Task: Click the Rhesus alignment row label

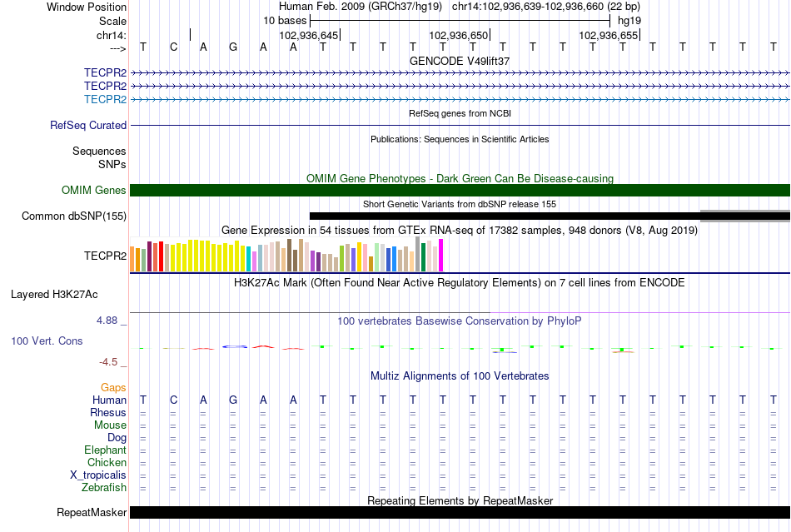Action: [x=108, y=412]
